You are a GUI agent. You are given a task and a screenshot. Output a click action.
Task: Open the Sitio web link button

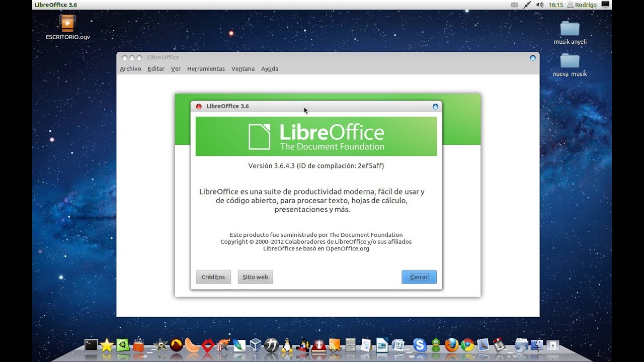[x=255, y=277]
